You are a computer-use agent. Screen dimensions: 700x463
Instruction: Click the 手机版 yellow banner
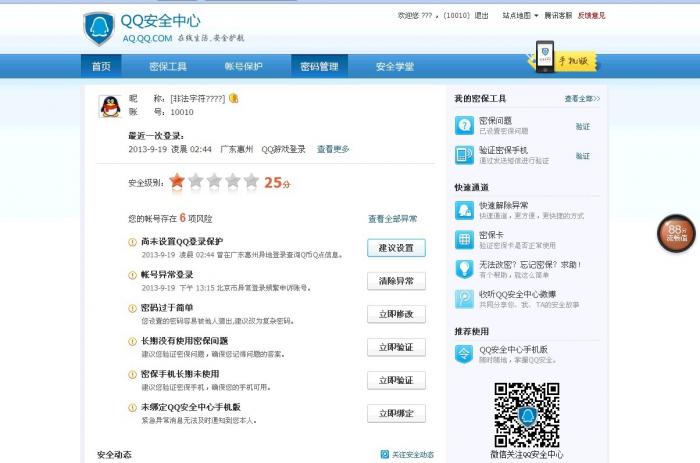[576, 61]
